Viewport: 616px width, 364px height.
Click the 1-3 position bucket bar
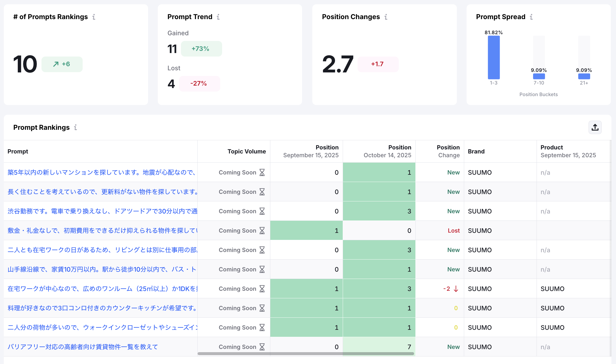493,57
